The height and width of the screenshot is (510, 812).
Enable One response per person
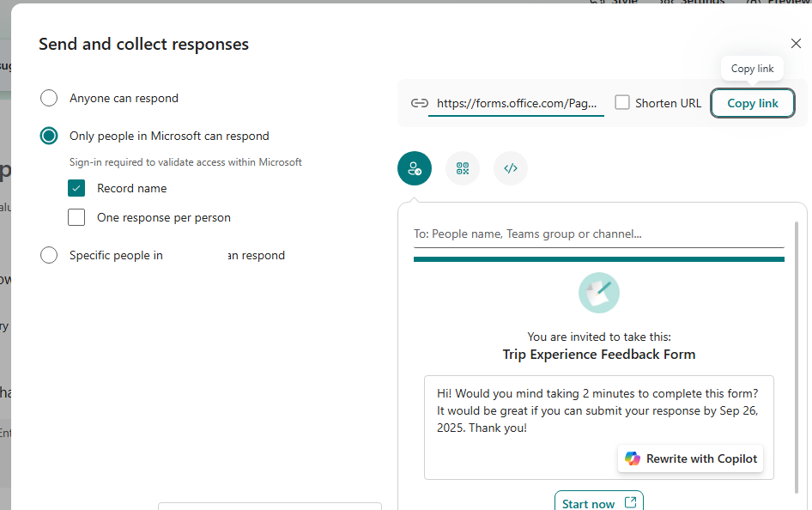pos(76,217)
